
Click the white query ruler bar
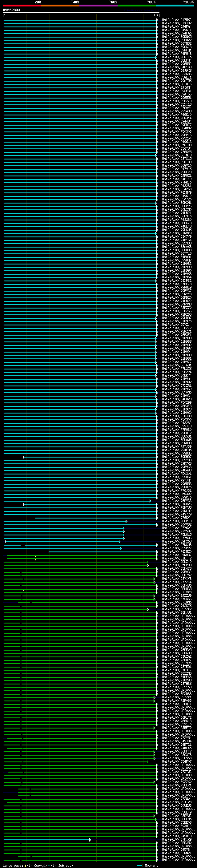(x=81, y=13)
